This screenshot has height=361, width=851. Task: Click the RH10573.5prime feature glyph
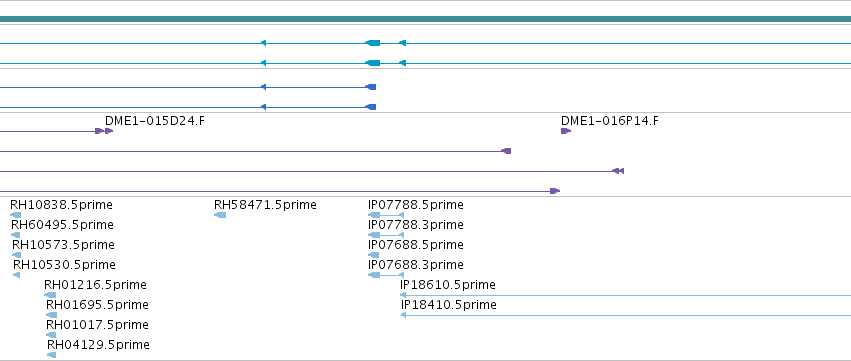16,255
